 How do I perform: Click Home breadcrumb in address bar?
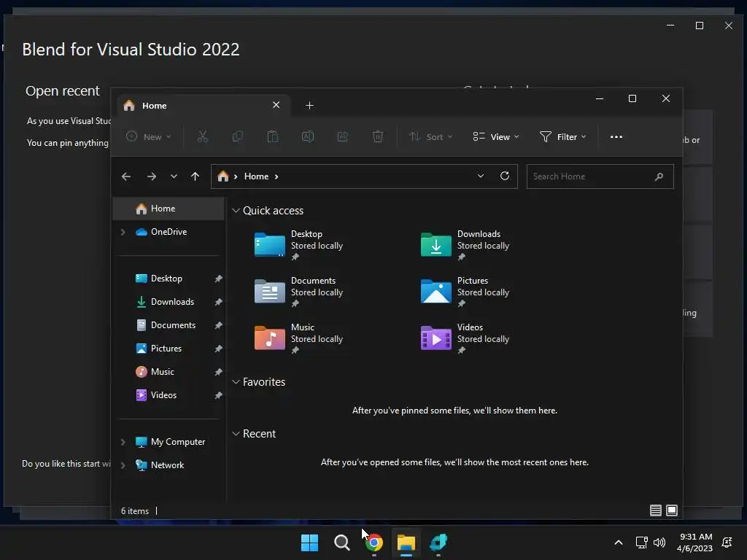(x=256, y=176)
